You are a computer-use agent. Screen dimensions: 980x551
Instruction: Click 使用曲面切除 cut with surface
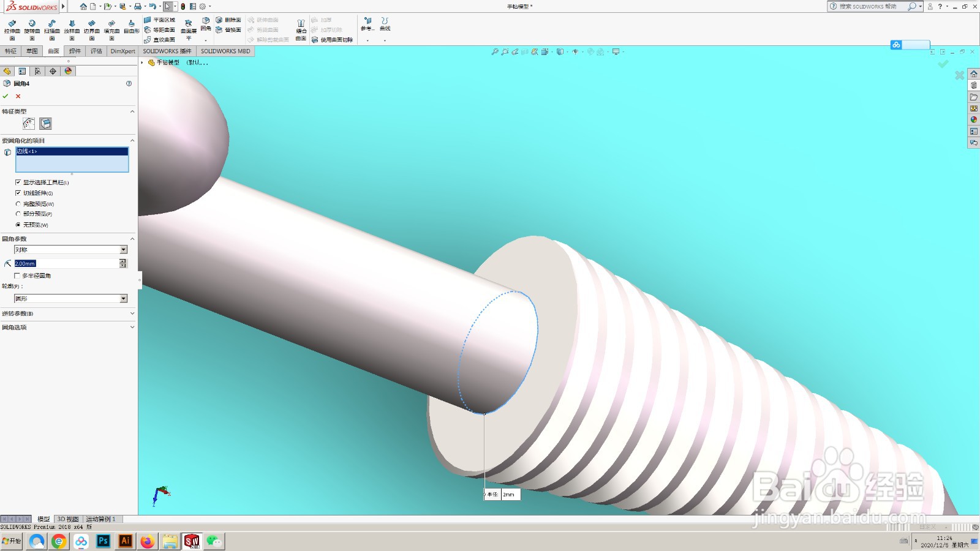coord(332,40)
